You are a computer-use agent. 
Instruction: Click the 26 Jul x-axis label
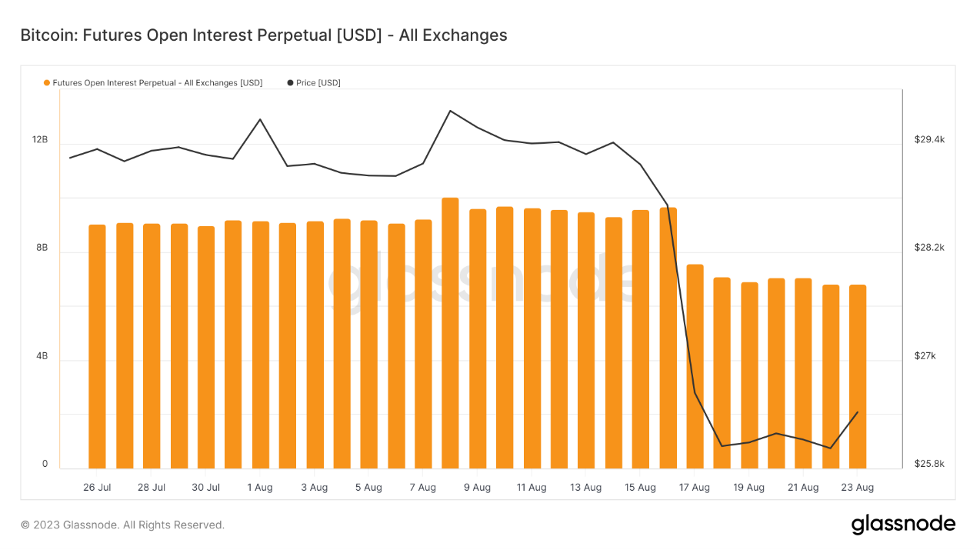(x=97, y=488)
